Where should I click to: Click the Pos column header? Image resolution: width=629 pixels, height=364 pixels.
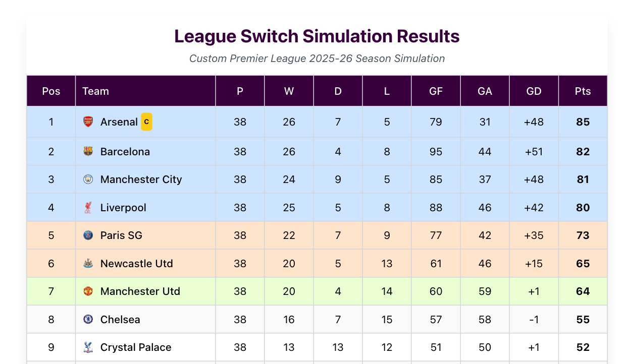pyautogui.click(x=51, y=91)
